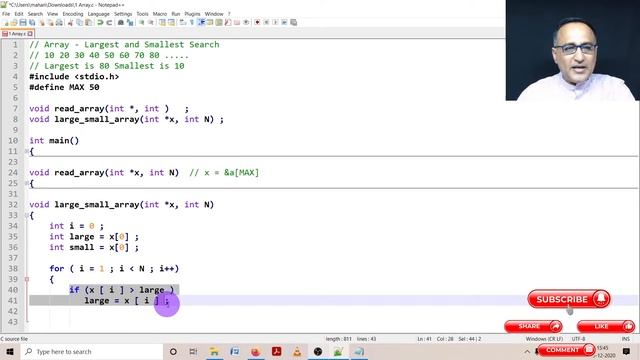Click the 'int main()' code line
Screen dimensions: 640x360
coord(54,141)
